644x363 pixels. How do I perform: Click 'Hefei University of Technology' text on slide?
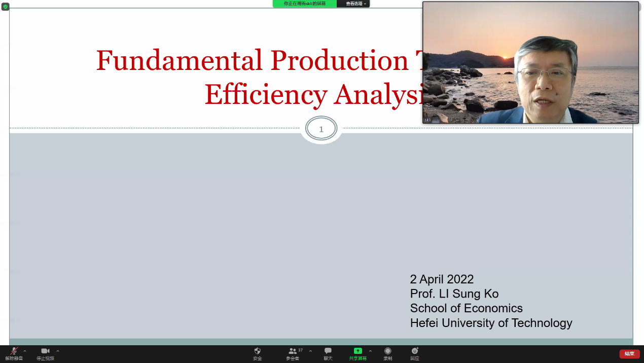491,323
